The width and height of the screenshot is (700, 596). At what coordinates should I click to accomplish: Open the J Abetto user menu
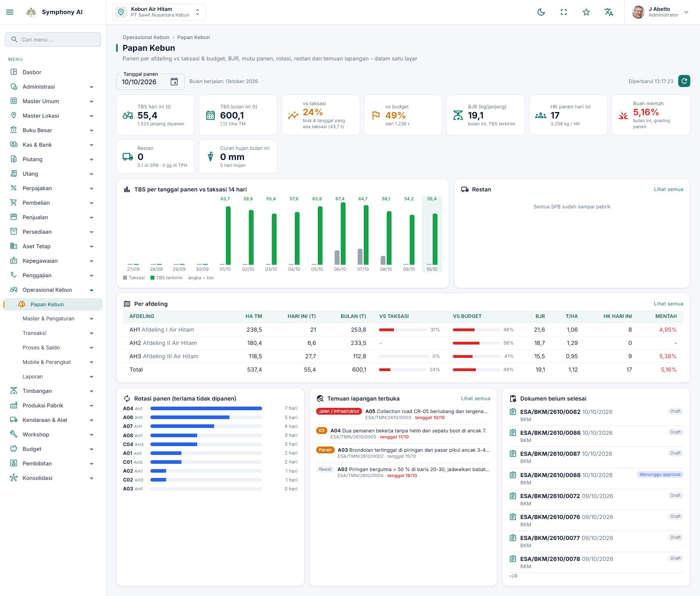tap(661, 12)
